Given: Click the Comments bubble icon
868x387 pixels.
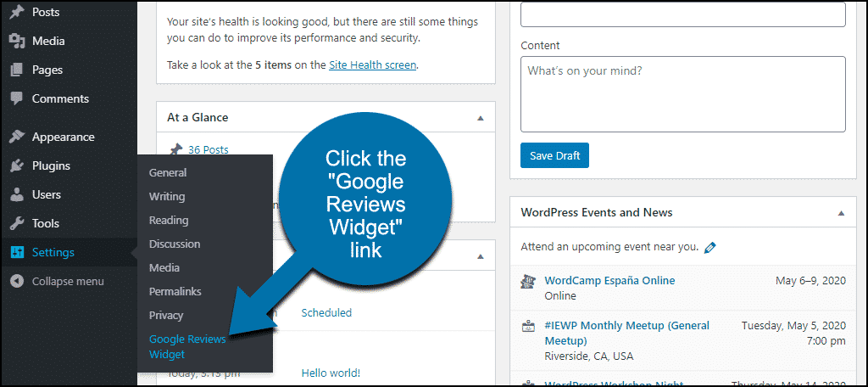Looking at the screenshot, I should tap(17, 98).
